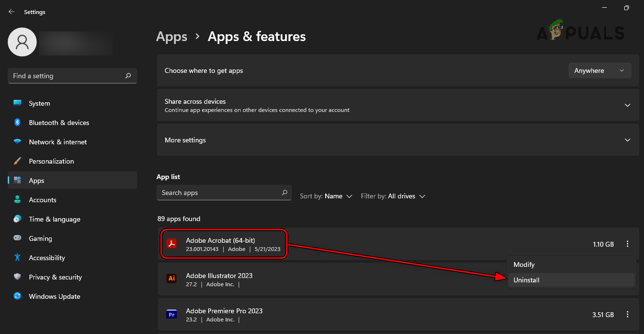Click the Adobe Premiere Pro 2023 app icon
Viewport: 644px width, 334px height.
[x=172, y=314]
